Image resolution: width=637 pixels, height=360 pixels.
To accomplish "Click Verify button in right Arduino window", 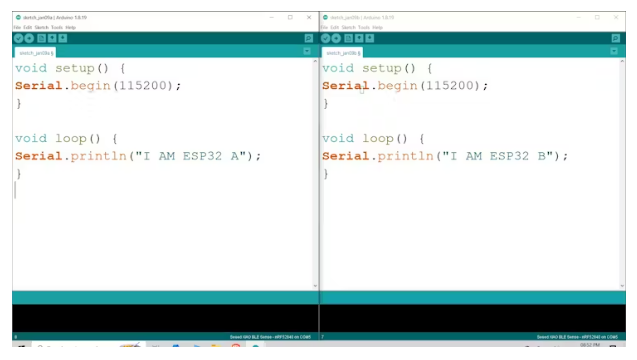I will (x=326, y=39).
